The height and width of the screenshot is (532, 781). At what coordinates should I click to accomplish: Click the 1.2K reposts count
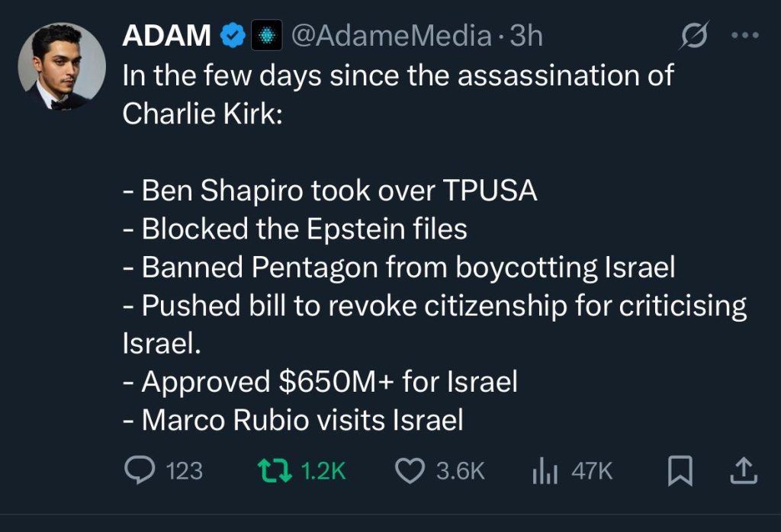point(323,472)
